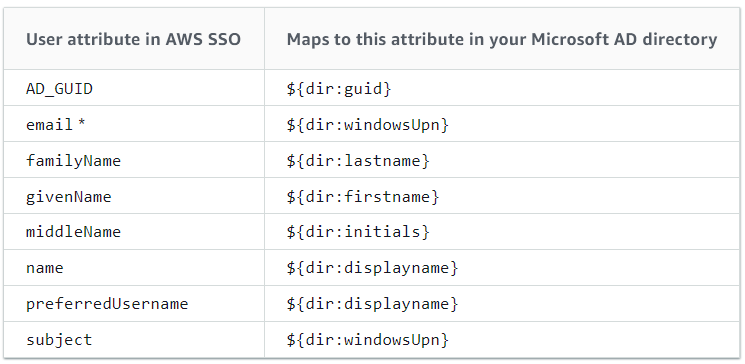Click the 'User attribute in AWS SSO' column header

click(134, 39)
